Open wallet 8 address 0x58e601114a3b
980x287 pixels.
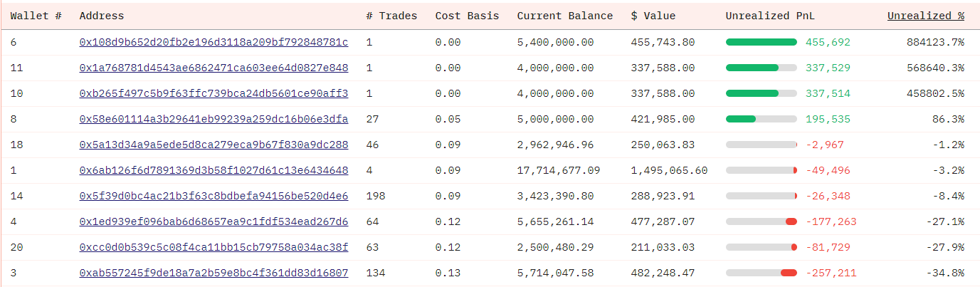[214, 119]
